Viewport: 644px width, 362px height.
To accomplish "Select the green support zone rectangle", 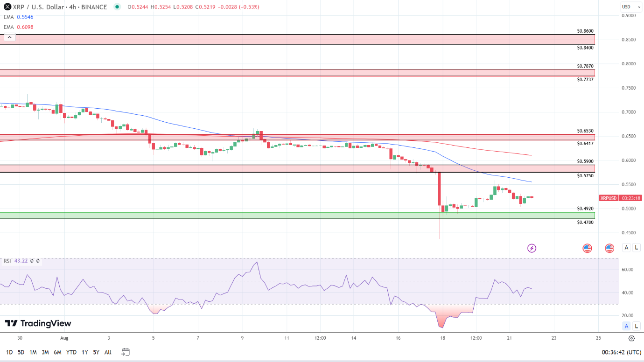I will 297,216.
